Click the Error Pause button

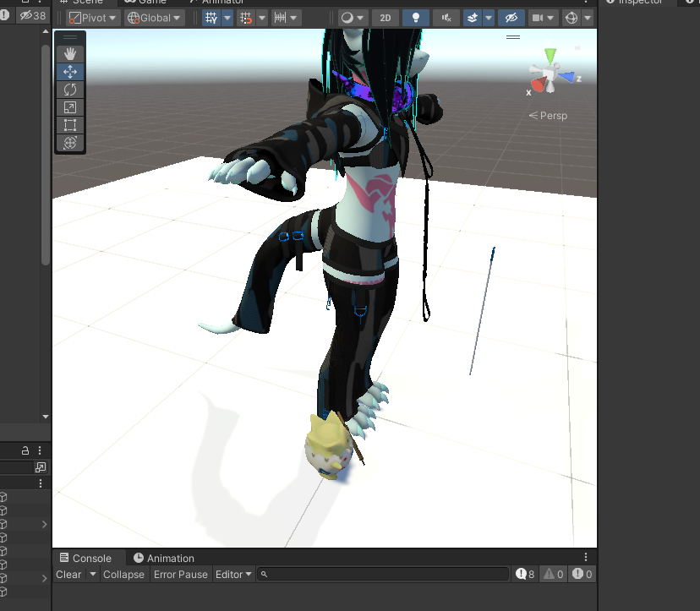(180, 575)
